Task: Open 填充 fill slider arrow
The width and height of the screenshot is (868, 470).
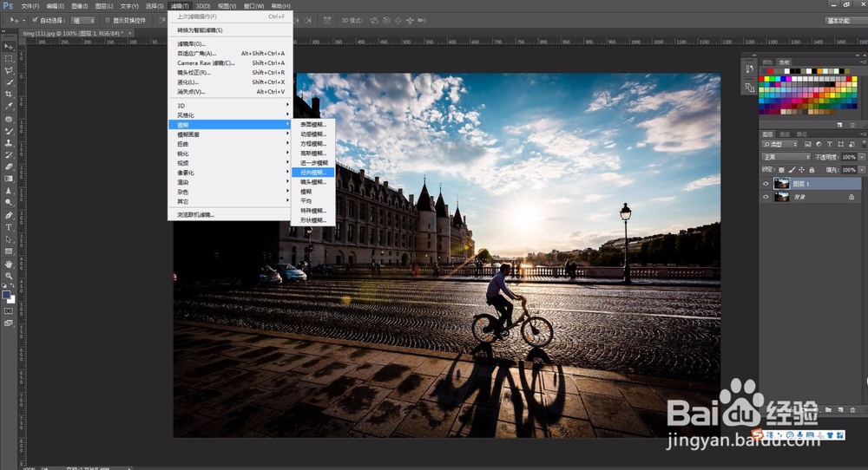Action: [862, 170]
